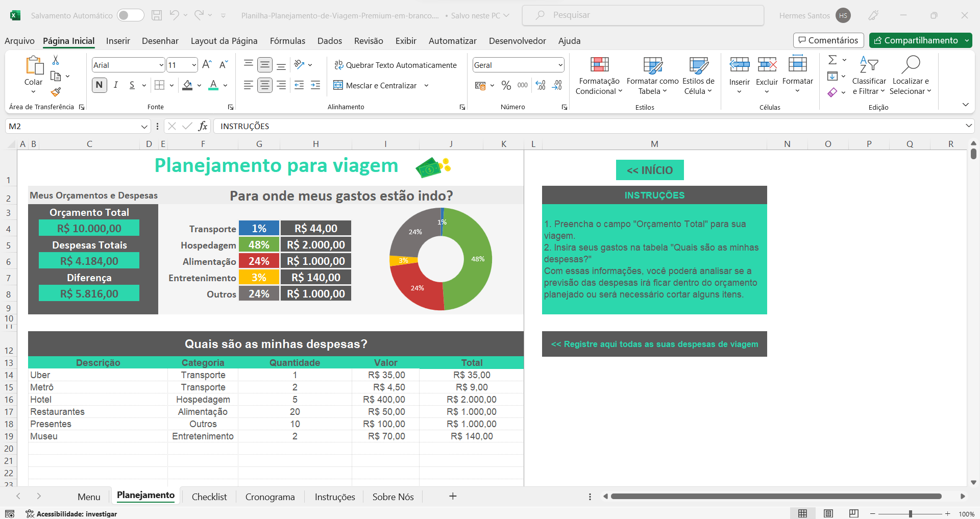Screen dimensions: 980x519
Task: Click the Inserir cells icon
Action: pyautogui.click(x=739, y=65)
